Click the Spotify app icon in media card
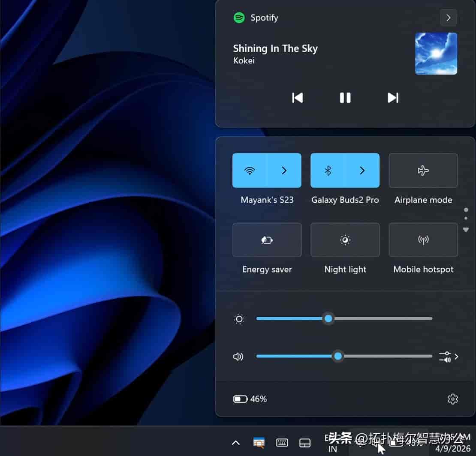This screenshot has width=476, height=456. tap(239, 18)
